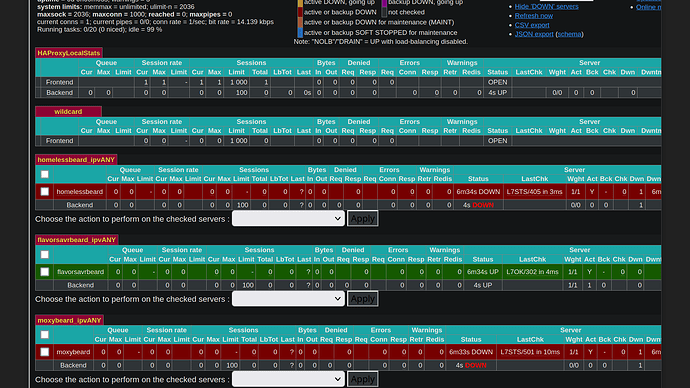The image size is (690, 388).
Task: Tick the flavorsavrbeard_ipvANY header select-all checkbox
Action: point(44,254)
